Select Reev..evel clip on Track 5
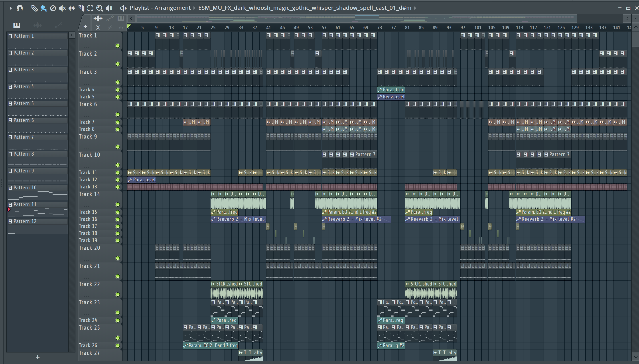Screen dimensions: 639x364 [391, 97]
